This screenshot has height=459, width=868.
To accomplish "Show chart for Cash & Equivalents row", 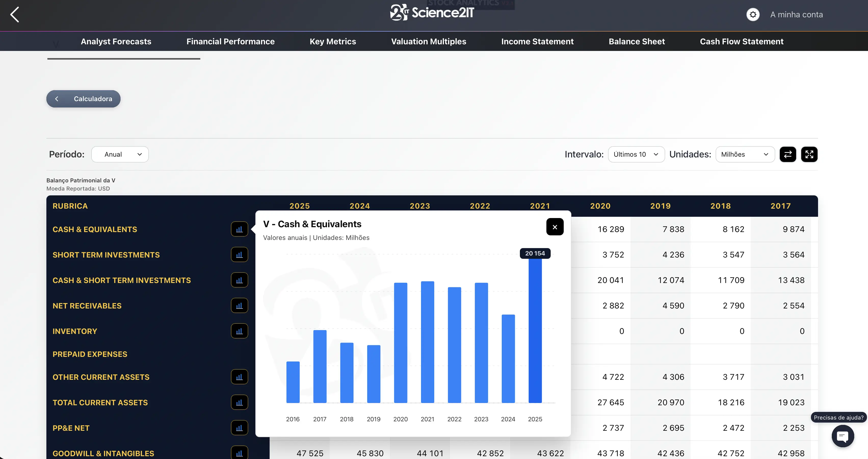I will (x=239, y=229).
